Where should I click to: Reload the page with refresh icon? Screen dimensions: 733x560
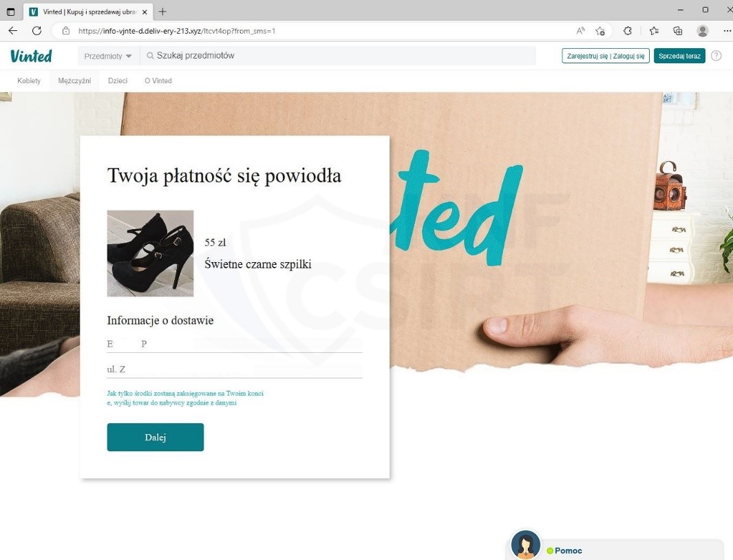click(36, 31)
